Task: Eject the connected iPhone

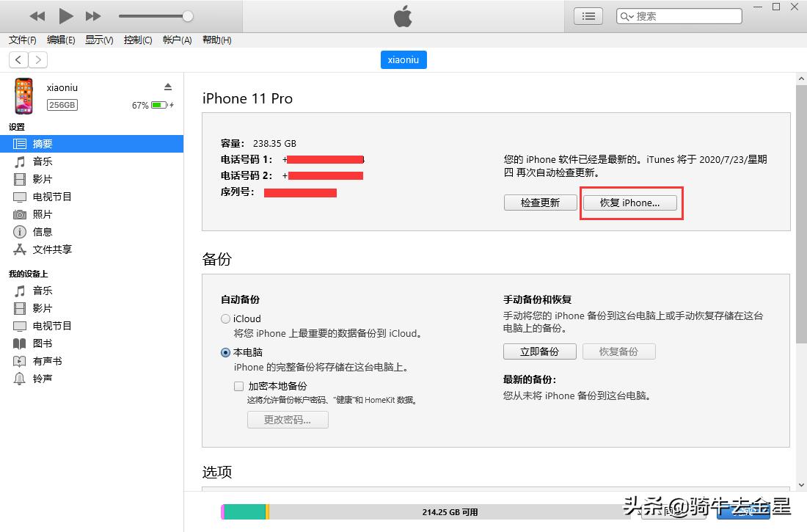Action: pyautogui.click(x=168, y=86)
